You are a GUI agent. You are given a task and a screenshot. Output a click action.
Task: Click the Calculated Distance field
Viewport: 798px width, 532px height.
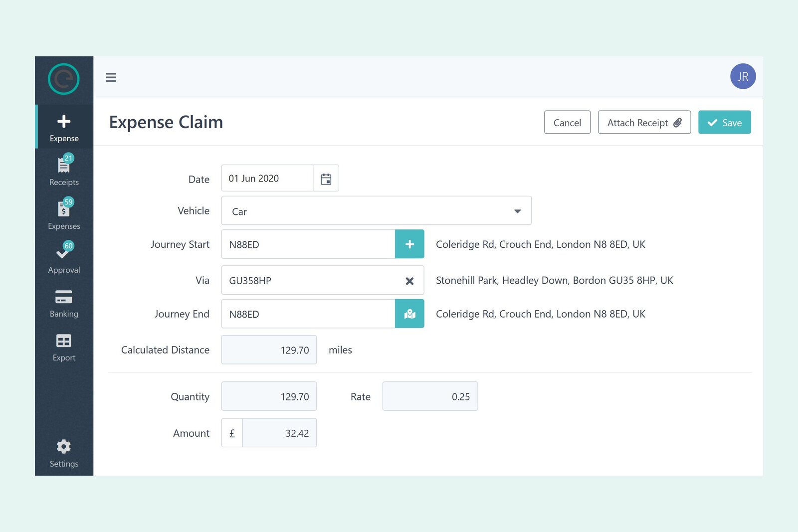pyautogui.click(x=269, y=350)
